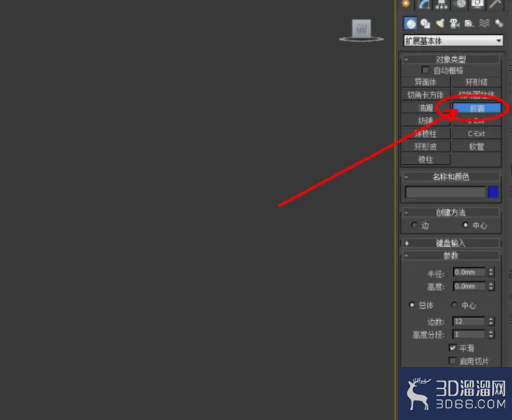Choose the 环形波 object button

coord(425,146)
